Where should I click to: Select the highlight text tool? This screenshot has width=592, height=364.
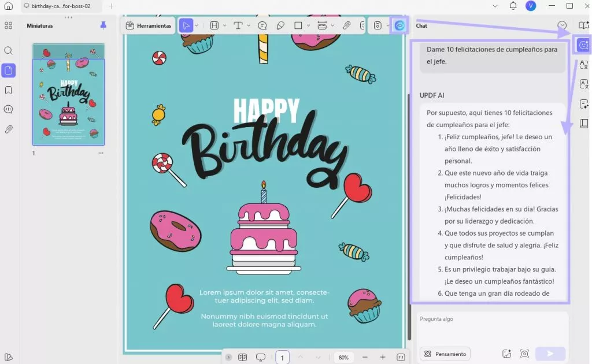[x=214, y=25]
